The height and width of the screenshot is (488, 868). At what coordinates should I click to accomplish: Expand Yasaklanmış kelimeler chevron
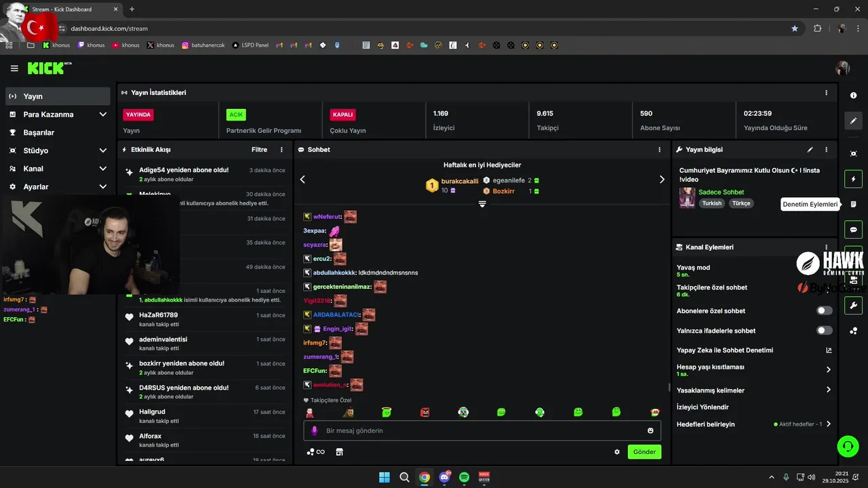(x=828, y=390)
